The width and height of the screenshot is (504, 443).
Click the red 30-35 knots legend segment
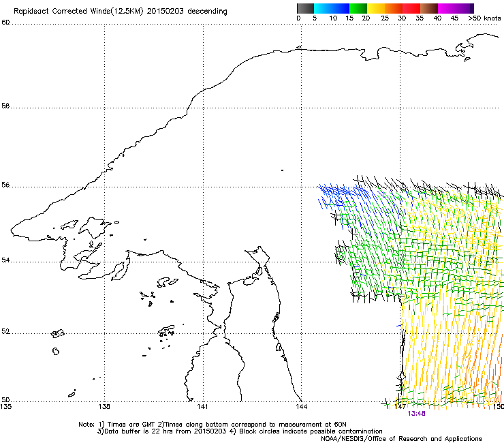(411, 8)
